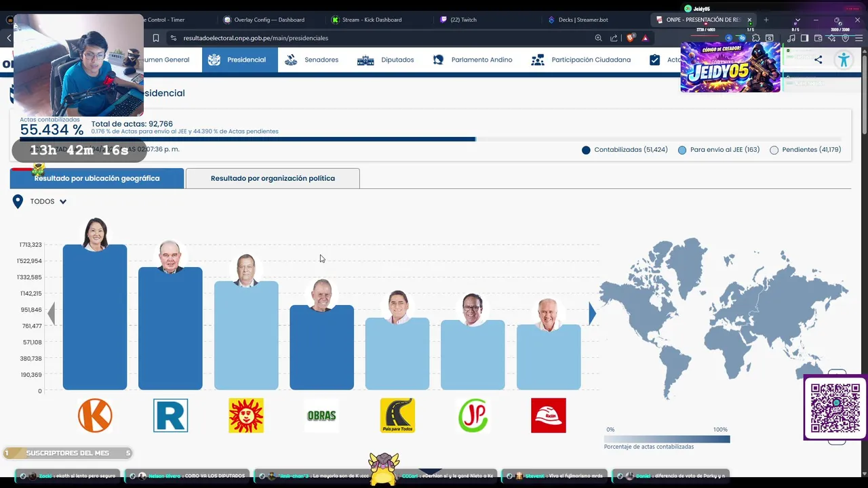Open the browser extensions puzzle icon
This screenshot has height=488, width=868.
755,38
